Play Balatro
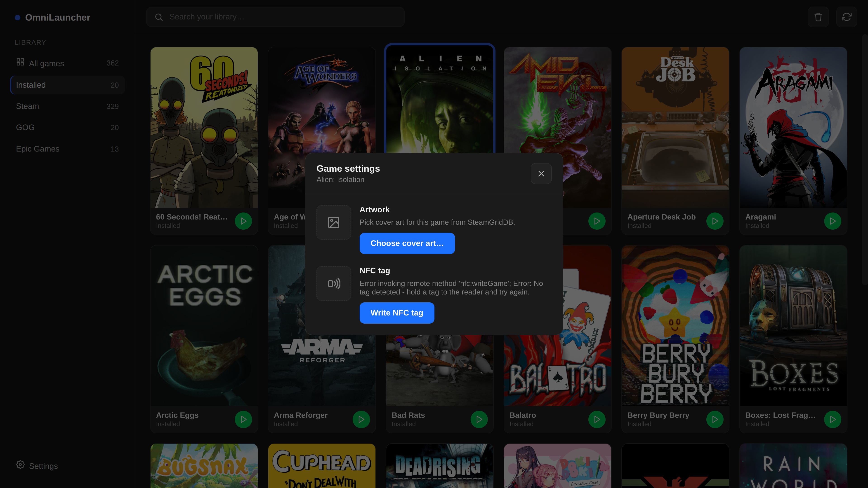Image resolution: width=868 pixels, height=488 pixels. coord(597,419)
